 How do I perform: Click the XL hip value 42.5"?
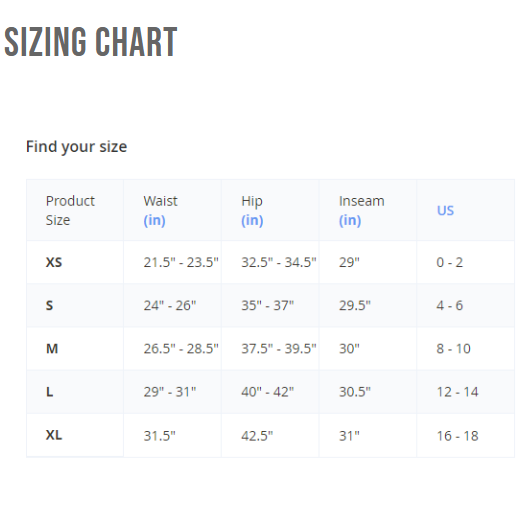point(257,436)
